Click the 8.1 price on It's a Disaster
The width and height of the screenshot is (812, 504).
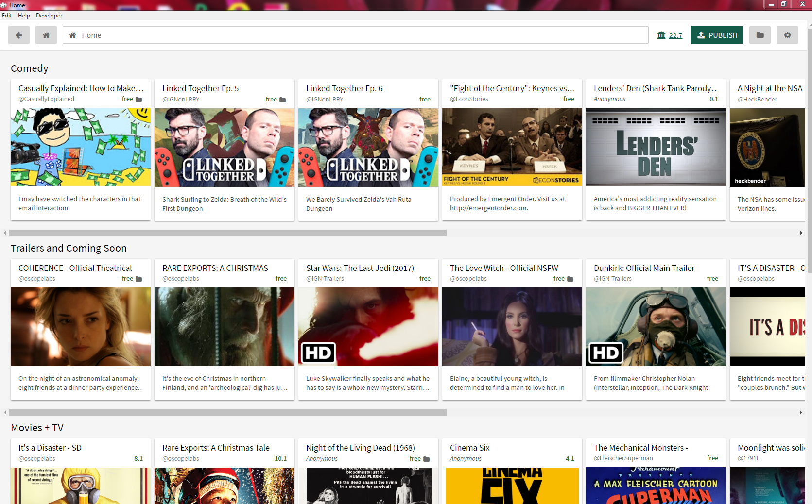click(138, 458)
